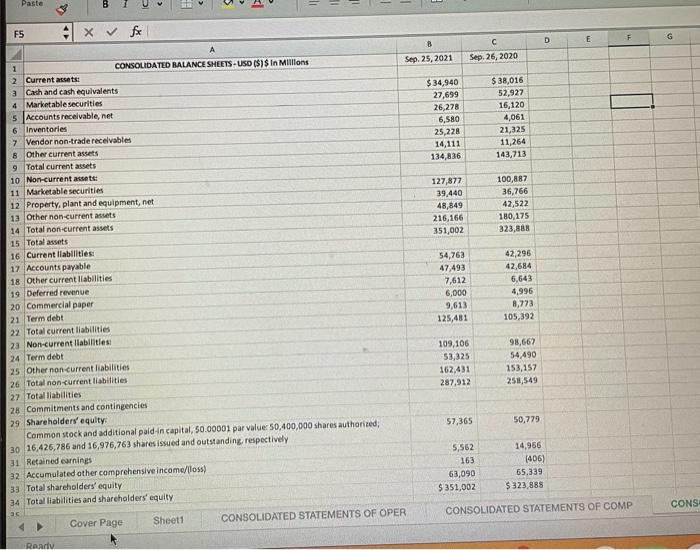Viewport: 700px width, 550px height.
Task: Apply the yellow fill color
Action: point(228,4)
